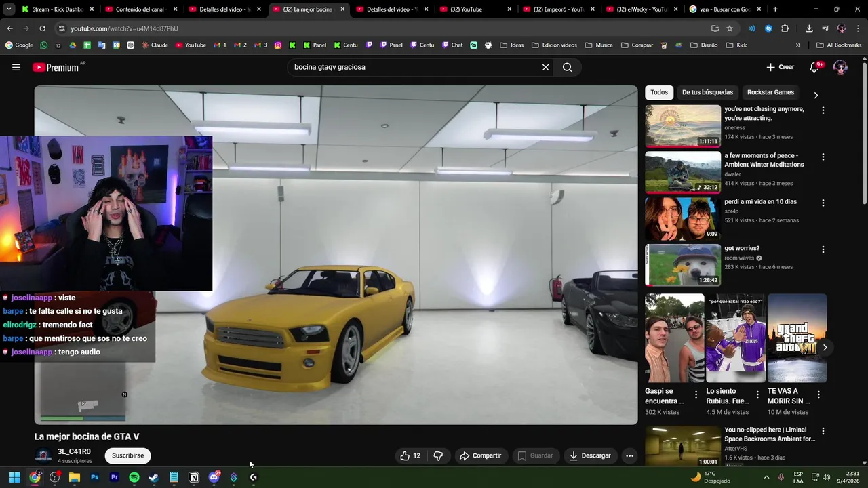The width and height of the screenshot is (868, 488).
Task: Reload the page with refresh button
Action: [x=42, y=28]
